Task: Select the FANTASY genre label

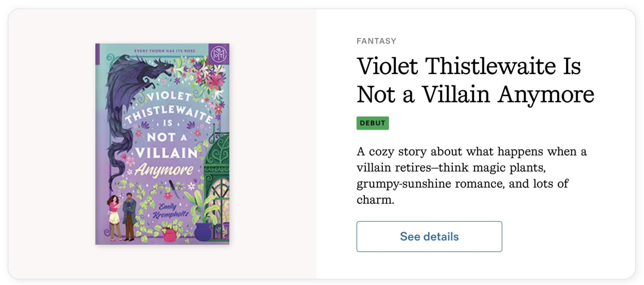Action: [376, 41]
